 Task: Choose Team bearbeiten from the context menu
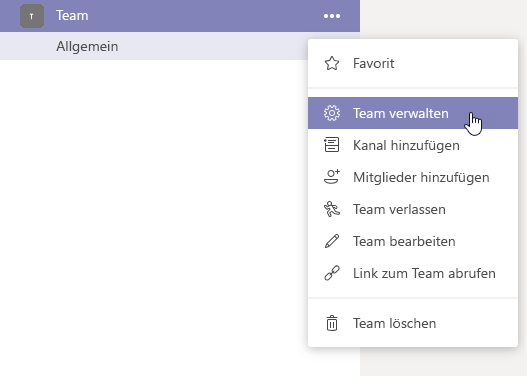[x=413, y=241]
